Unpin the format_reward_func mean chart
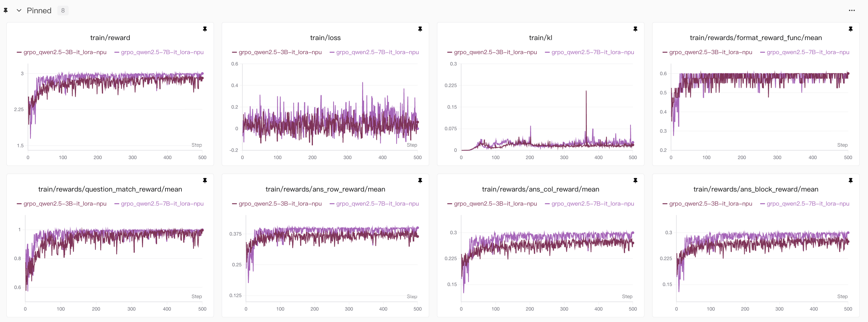The height and width of the screenshot is (322, 868). coord(850,29)
